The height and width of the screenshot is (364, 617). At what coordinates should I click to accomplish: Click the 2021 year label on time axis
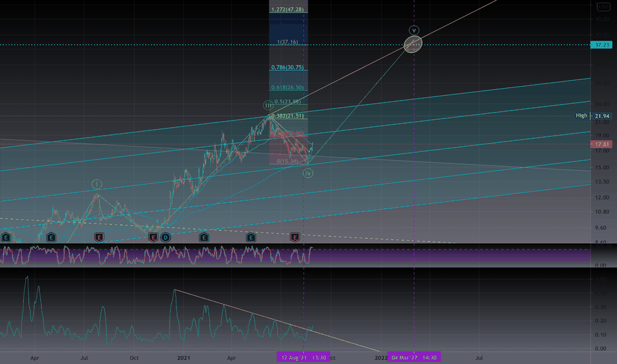pos(184,357)
